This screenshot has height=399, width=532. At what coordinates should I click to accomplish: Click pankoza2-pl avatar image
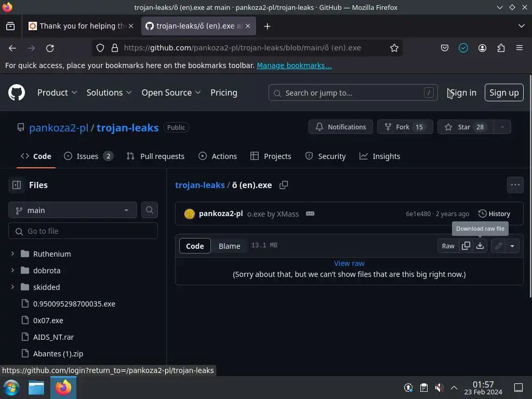click(x=189, y=214)
